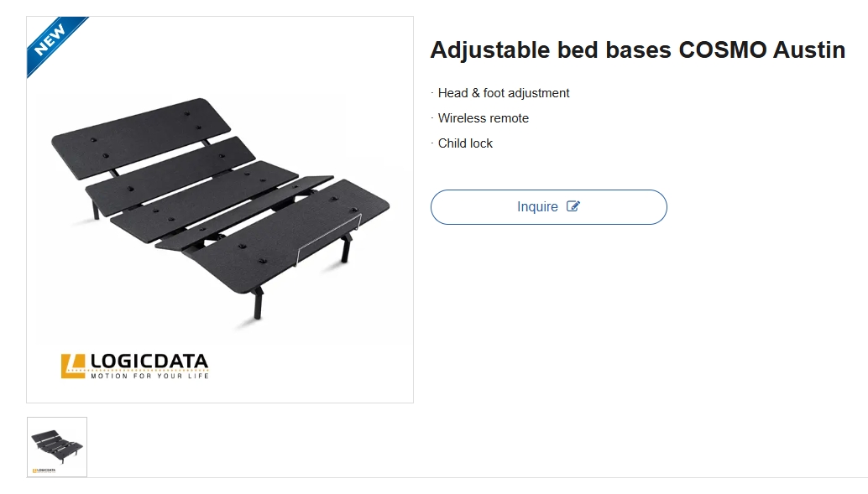Viewport: 868px width, 494px height.
Task: Click the blue NEW ribbon badge
Action: coord(51,40)
